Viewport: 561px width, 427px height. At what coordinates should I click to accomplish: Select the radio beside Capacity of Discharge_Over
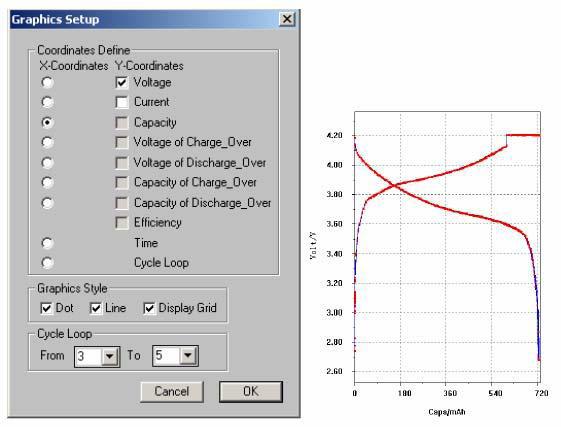pyautogui.click(x=48, y=203)
